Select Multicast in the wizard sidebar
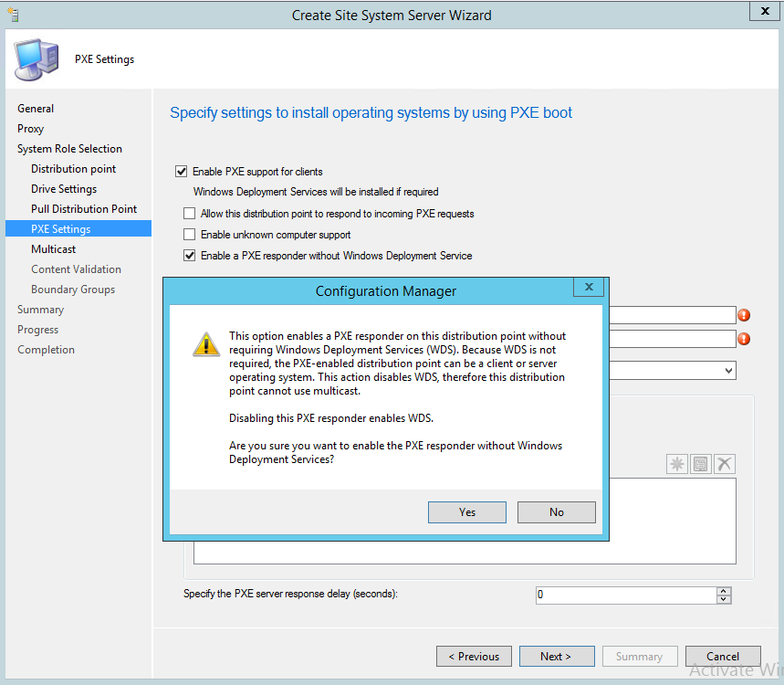The width and height of the screenshot is (784, 685). [53, 248]
